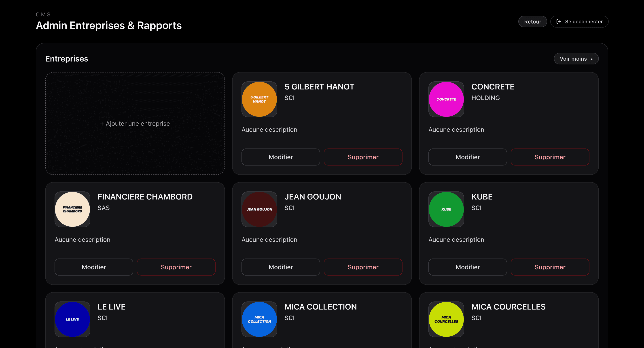Screen dimensions: 644x348
Task: Click the dark blue Le Live logo
Action: (x=72, y=319)
